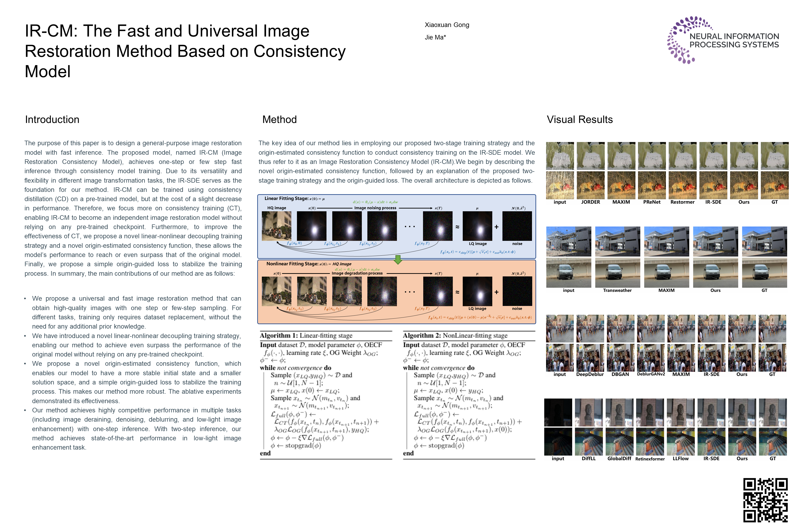Click the Method section heading
This screenshot has height=532, width=798.
279,119
